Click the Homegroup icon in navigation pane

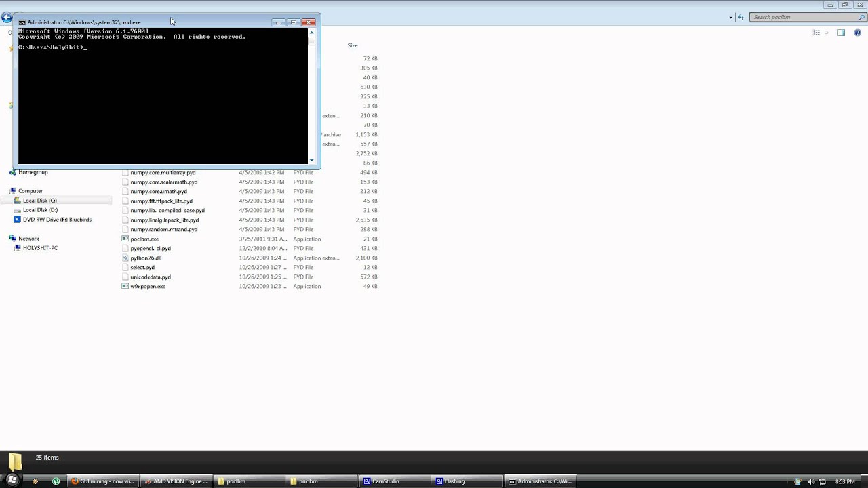pos(13,172)
